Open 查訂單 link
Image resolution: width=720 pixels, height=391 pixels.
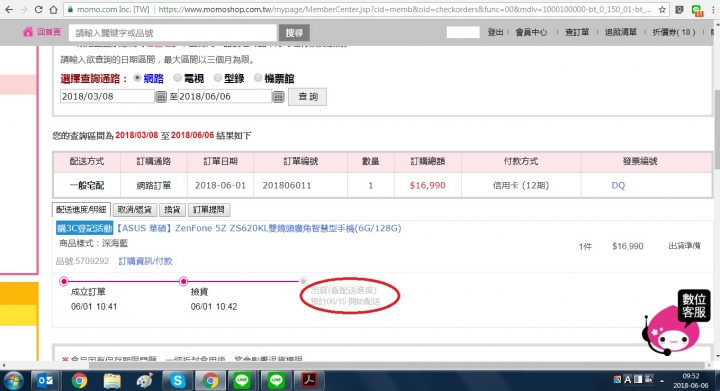click(x=577, y=32)
